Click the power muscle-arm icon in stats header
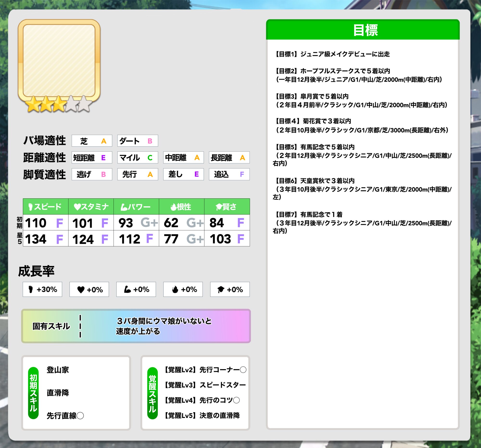The image size is (481, 448). pyautogui.click(x=124, y=207)
